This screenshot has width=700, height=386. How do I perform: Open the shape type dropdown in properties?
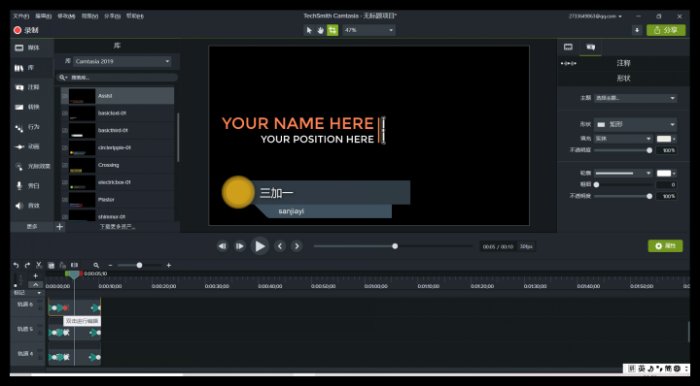click(x=636, y=125)
